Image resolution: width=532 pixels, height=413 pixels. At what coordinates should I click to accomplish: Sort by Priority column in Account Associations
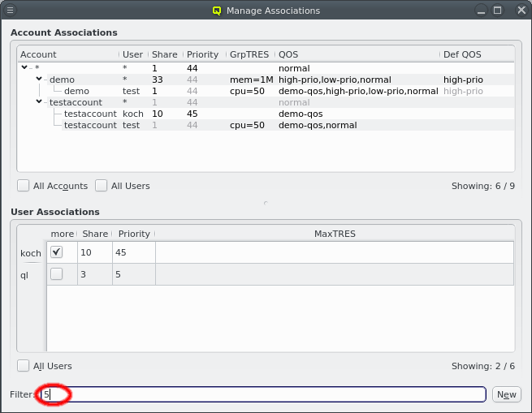pyautogui.click(x=205, y=54)
